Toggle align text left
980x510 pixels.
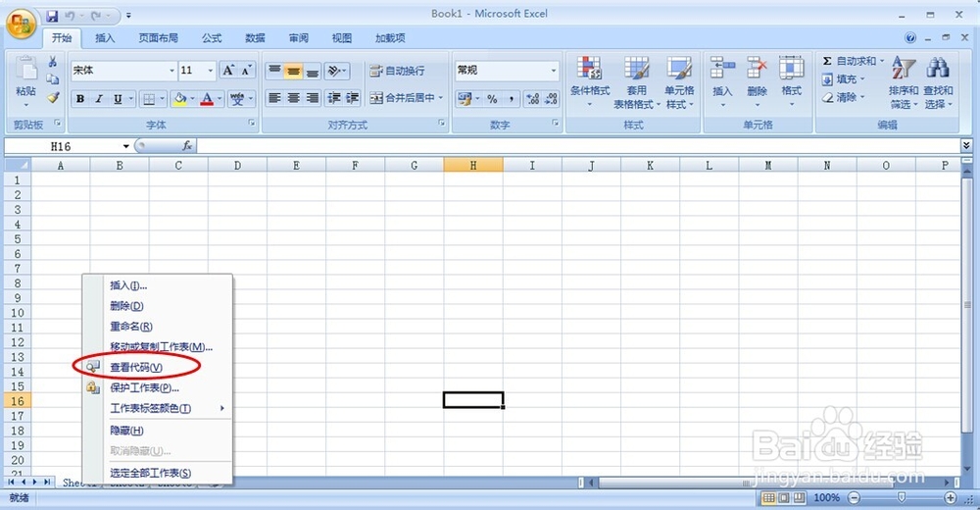pyautogui.click(x=274, y=98)
